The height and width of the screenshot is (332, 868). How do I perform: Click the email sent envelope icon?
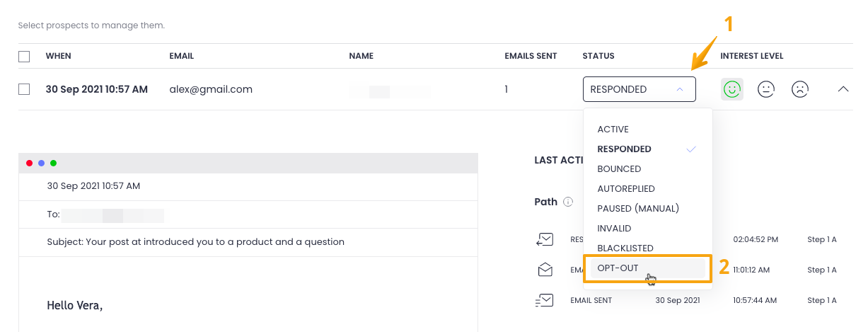pos(545,300)
